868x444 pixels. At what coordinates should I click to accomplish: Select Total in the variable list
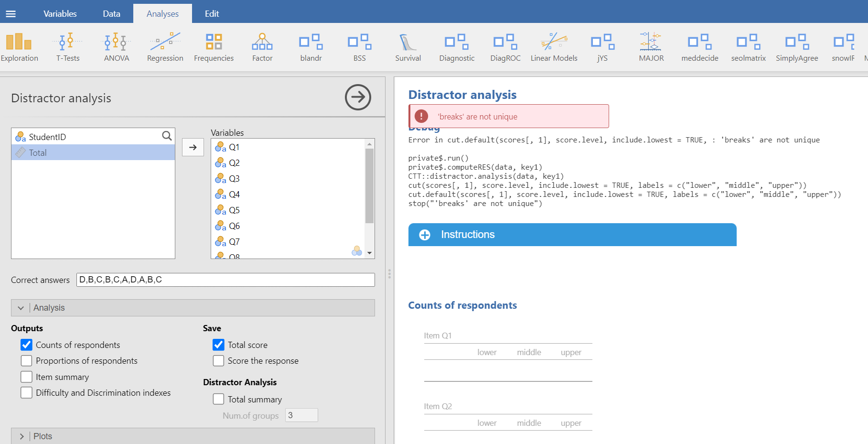(93, 152)
